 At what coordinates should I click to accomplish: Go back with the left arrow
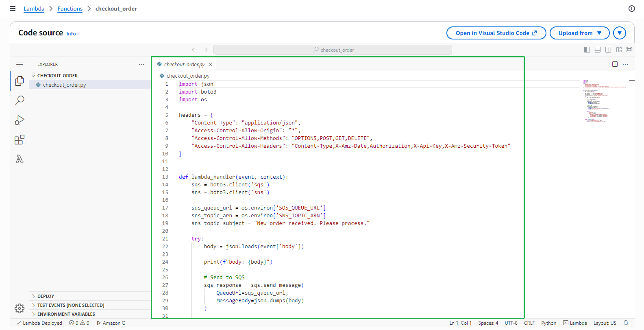[x=194, y=50]
